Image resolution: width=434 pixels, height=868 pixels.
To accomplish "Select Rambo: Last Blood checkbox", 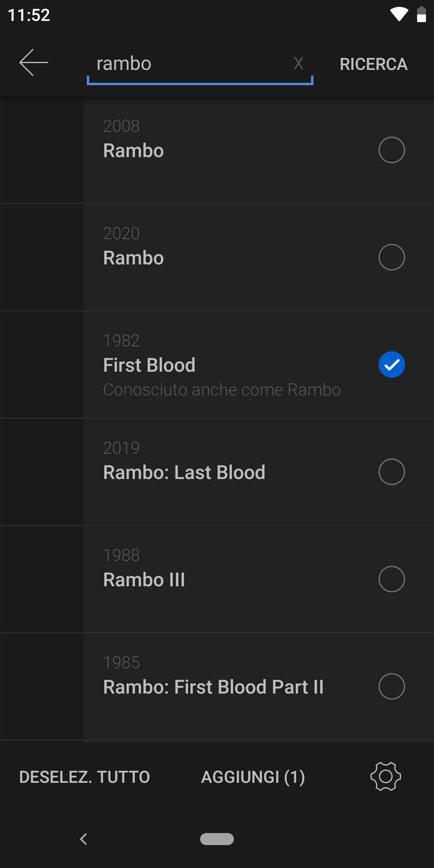I will tap(391, 472).
